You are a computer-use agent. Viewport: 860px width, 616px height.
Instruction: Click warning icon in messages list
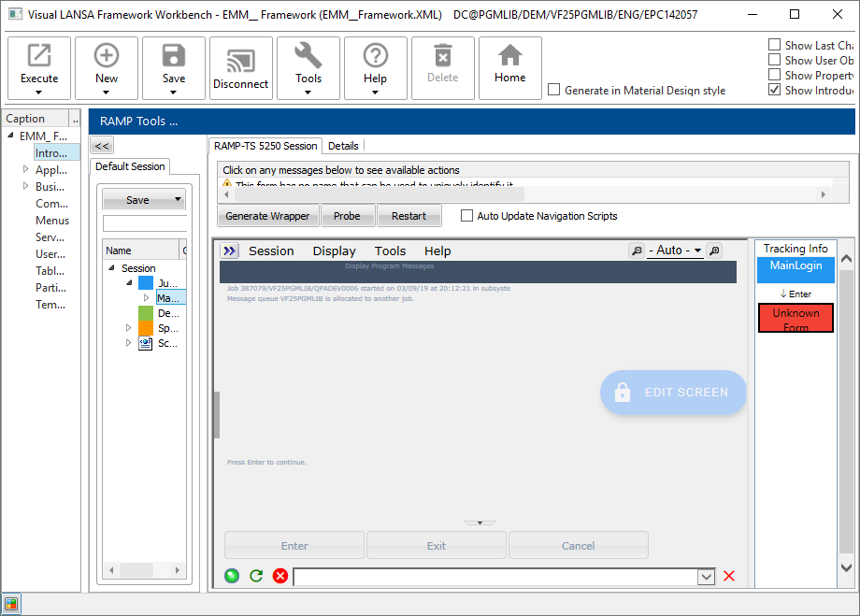[227, 184]
